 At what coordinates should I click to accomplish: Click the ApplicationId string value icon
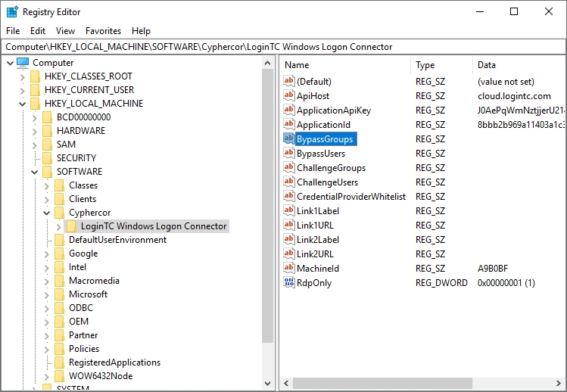289,124
